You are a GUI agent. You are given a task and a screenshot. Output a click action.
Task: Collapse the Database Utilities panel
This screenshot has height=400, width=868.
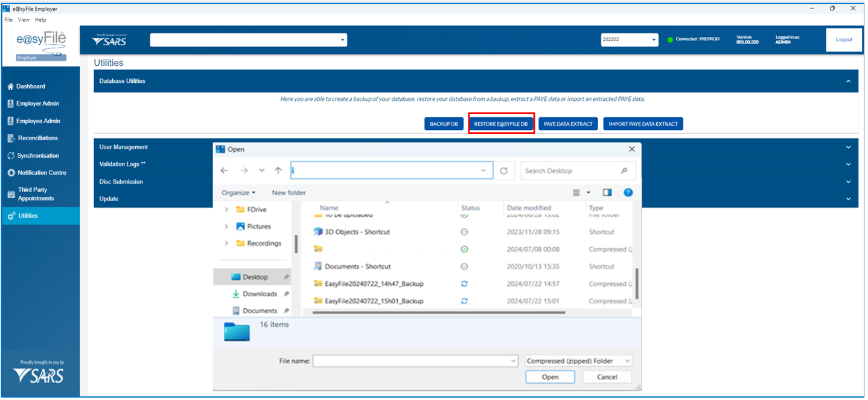click(x=848, y=81)
